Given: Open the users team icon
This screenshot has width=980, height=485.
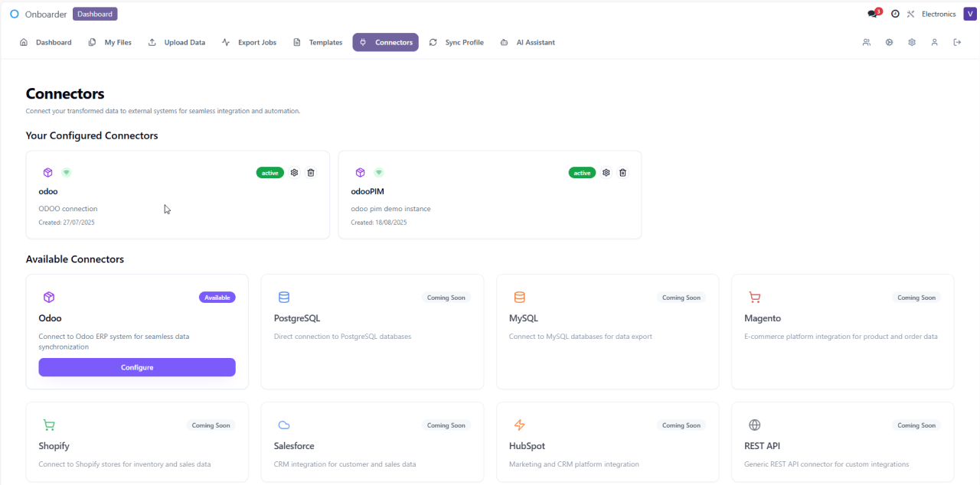Looking at the screenshot, I should (867, 43).
